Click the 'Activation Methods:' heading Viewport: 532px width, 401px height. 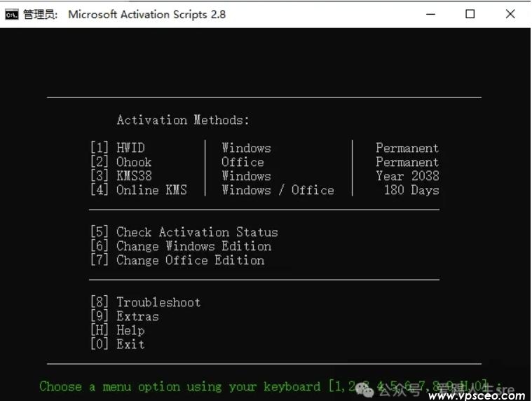pos(183,120)
